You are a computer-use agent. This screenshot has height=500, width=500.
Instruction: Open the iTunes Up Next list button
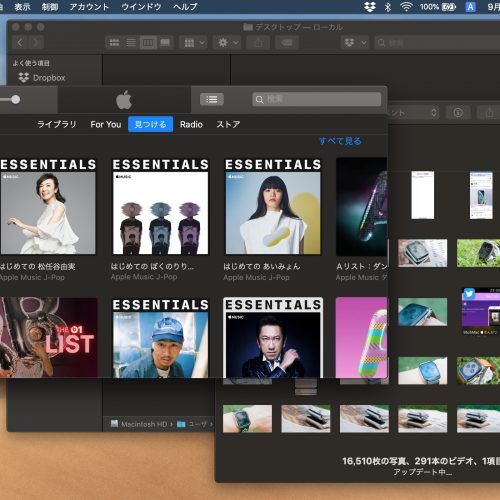click(x=212, y=99)
